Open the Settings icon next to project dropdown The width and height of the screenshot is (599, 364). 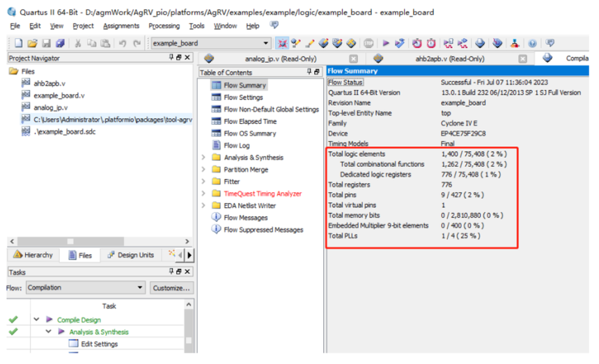(282, 43)
